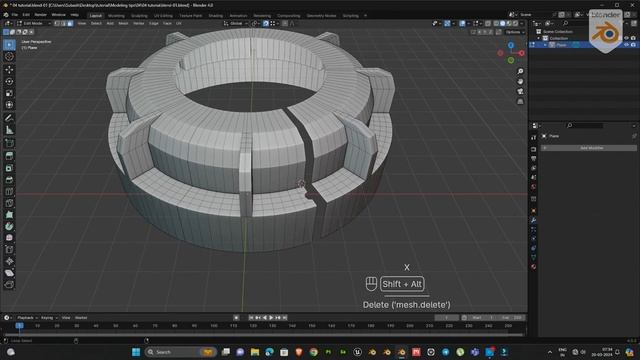Switch perspective/orthographic with grid icon

coord(520,101)
